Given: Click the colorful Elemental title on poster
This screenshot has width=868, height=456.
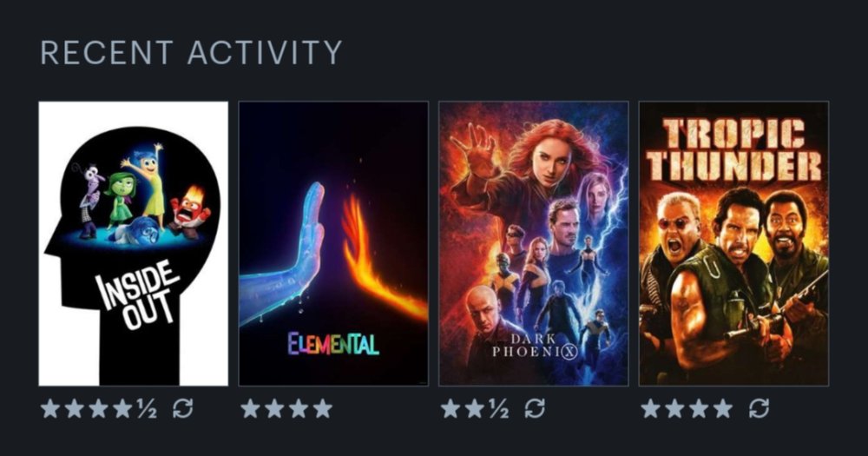Looking at the screenshot, I should 333,344.
